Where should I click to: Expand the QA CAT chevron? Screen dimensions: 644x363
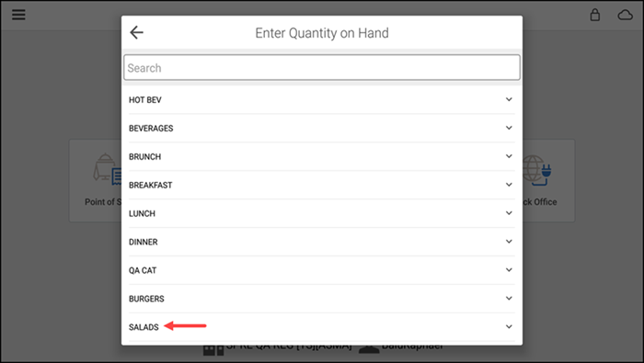(509, 270)
